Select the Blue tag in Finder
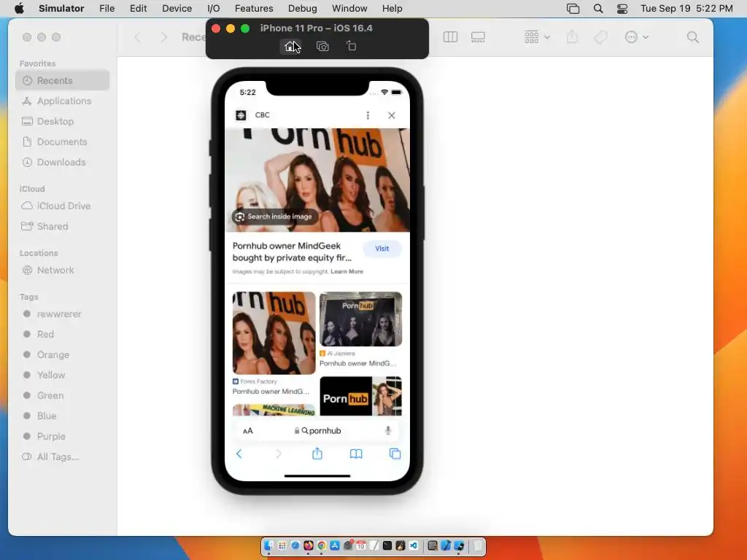Image resolution: width=747 pixels, height=560 pixels. point(63,416)
